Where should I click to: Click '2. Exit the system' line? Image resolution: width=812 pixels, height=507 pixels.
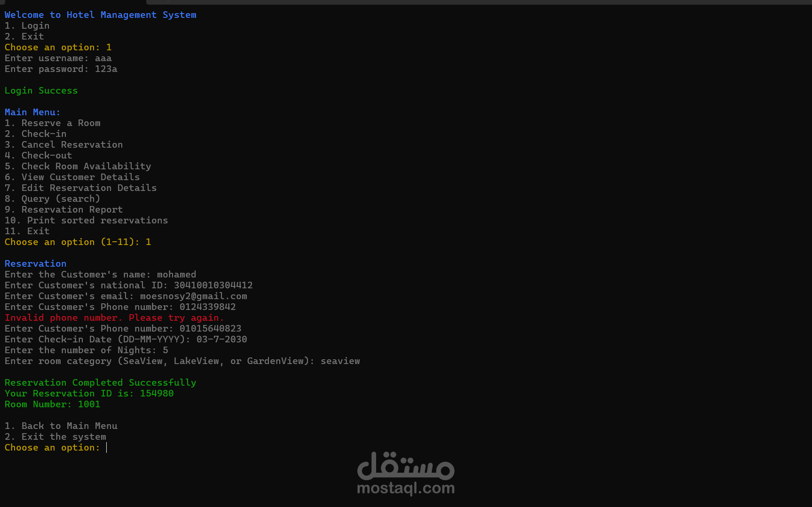[55, 437]
